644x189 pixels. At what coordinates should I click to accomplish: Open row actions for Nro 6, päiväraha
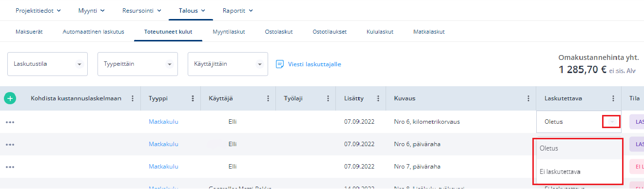(x=10, y=144)
